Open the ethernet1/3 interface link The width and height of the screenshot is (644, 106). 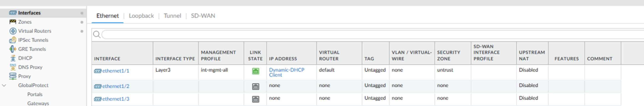(115, 99)
